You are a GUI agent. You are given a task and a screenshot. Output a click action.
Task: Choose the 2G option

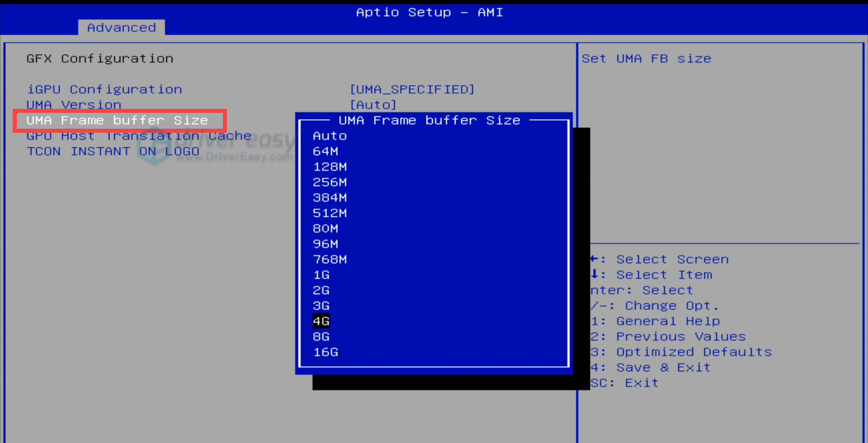[321, 290]
